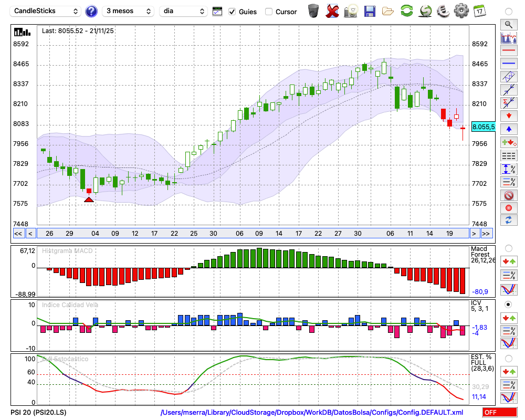Click the red triangle marker under candle
Image resolution: width=525 pixels, height=420 pixels.
point(89,199)
